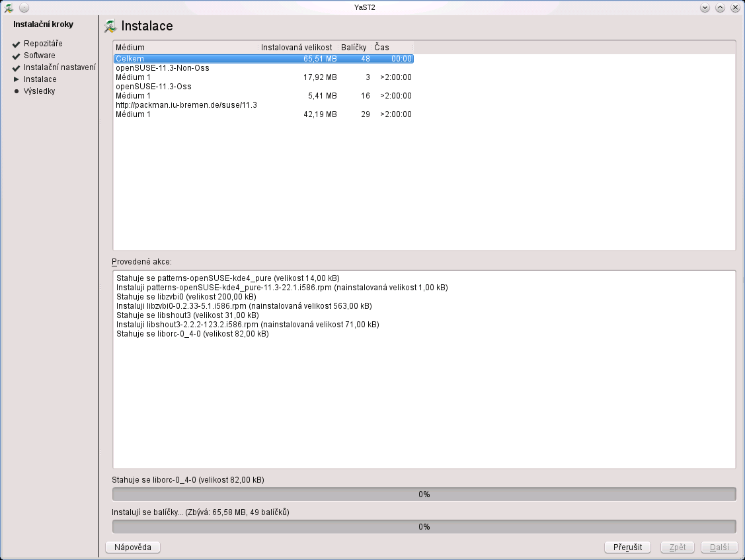Sort by Čas column header
The width and height of the screenshot is (745, 560).
[393, 48]
